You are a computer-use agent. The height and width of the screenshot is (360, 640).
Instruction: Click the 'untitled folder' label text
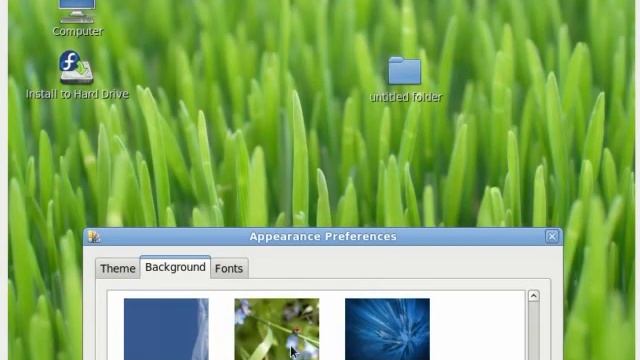(x=405, y=97)
